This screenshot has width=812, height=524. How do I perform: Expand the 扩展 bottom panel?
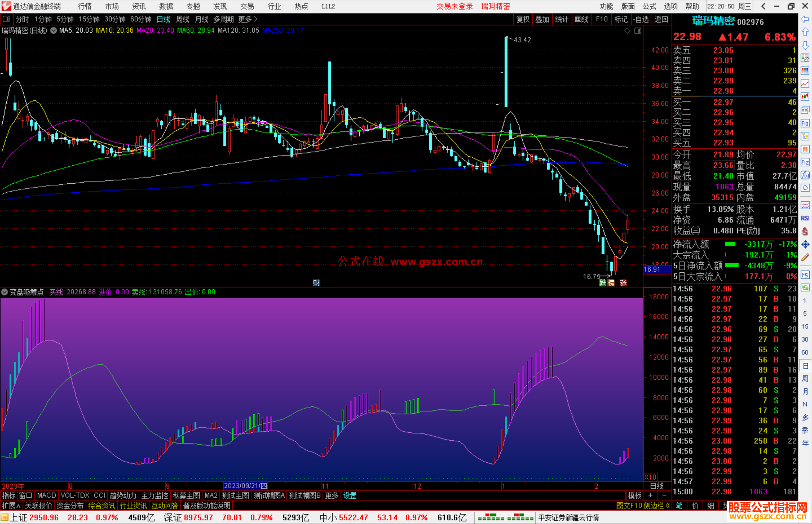tap(11, 506)
